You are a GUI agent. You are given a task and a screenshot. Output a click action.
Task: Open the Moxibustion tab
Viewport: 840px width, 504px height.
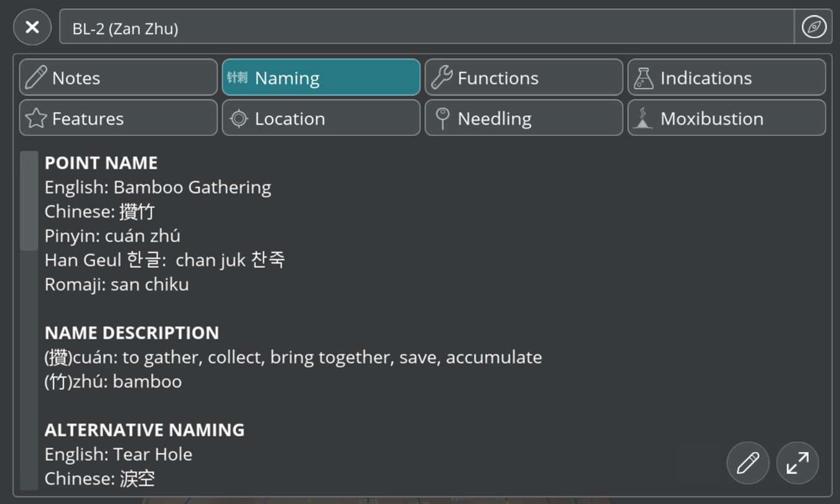coord(727,118)
